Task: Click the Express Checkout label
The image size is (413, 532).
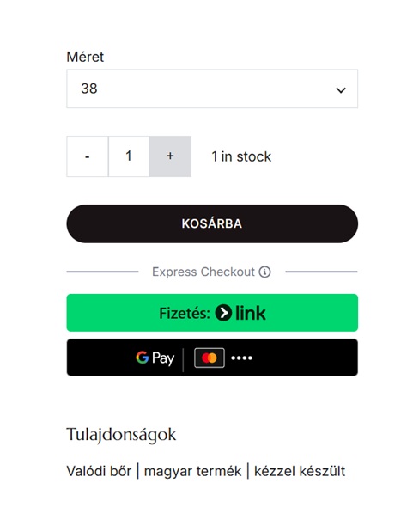Action: (x=203, y=272)
